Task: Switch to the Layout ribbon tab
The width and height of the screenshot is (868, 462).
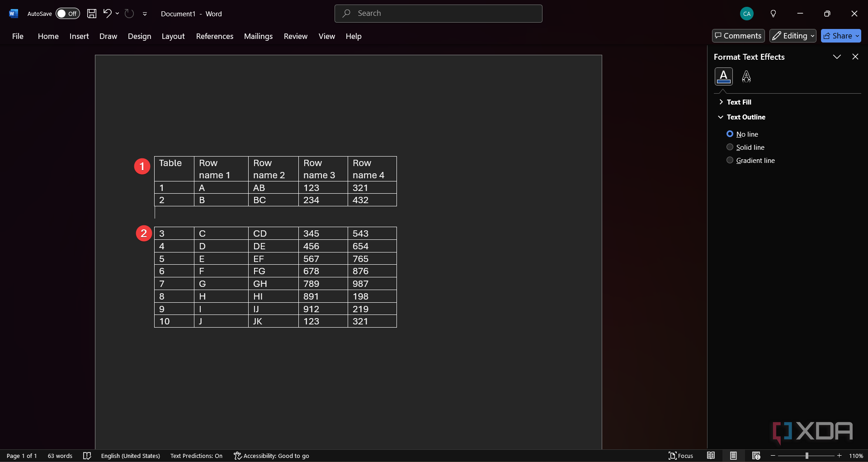Action: coord(173,36)
